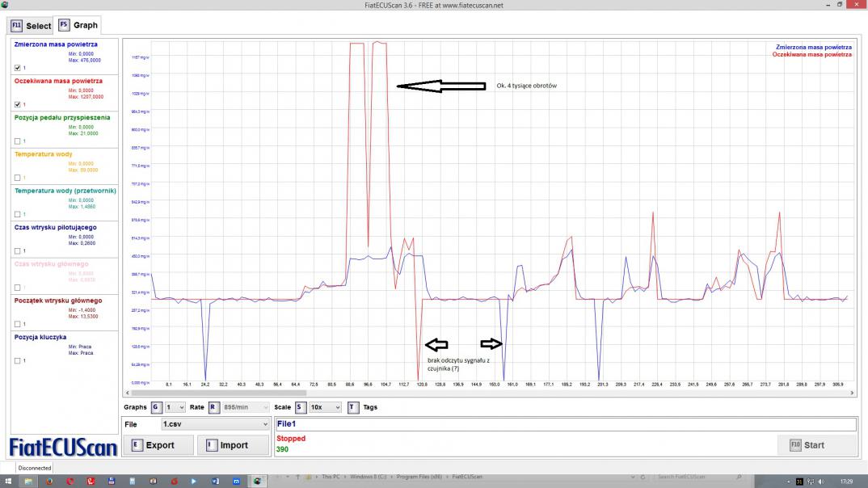Click the F11 icon on the Select tab
Screen dimensions: 868x488
(17, 26)
